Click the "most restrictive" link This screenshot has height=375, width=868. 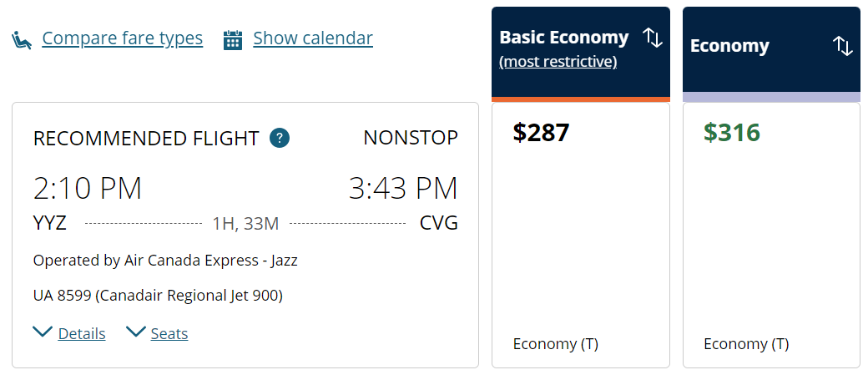tap(558, 62)
